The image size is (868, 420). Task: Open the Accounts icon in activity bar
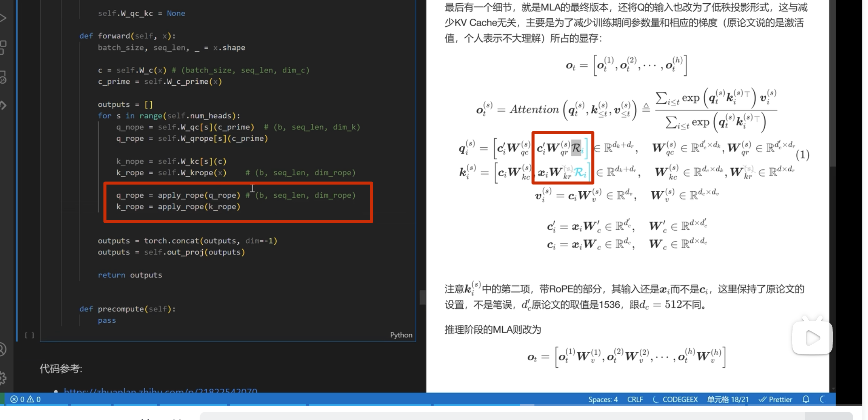click(2, 349)
